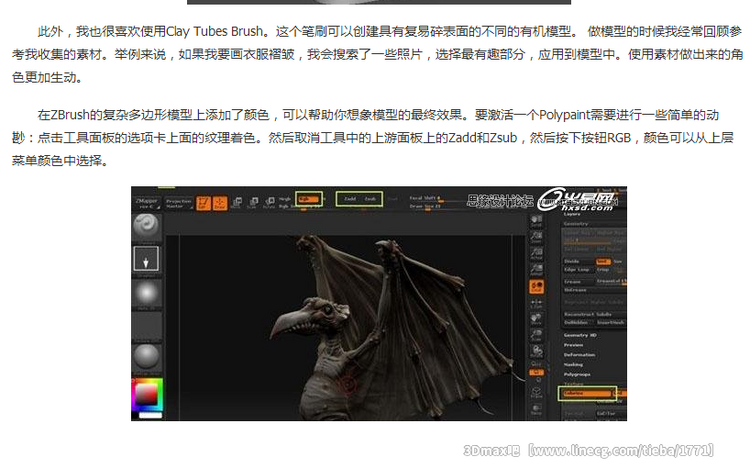Activate the orange Edit mode button
Viewport: 750px width, 468px height.
tap(203, 203)
